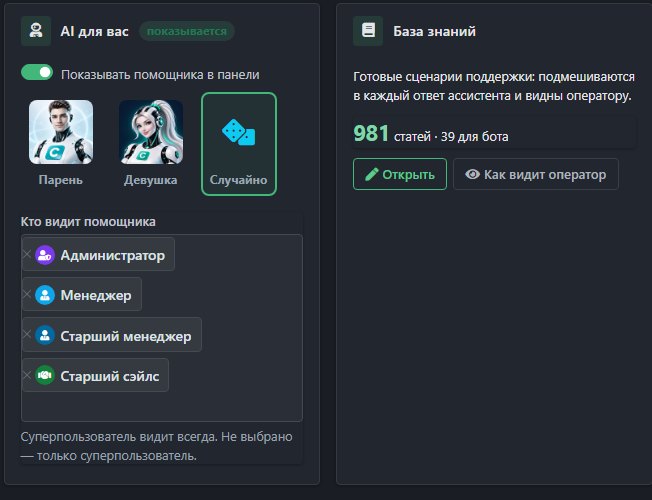Remove Менеджер tag with its X

click(27, 294)
